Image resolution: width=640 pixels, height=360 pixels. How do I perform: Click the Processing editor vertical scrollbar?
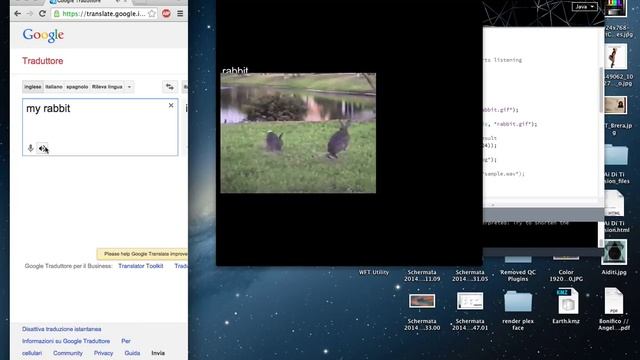coord(601,90)
